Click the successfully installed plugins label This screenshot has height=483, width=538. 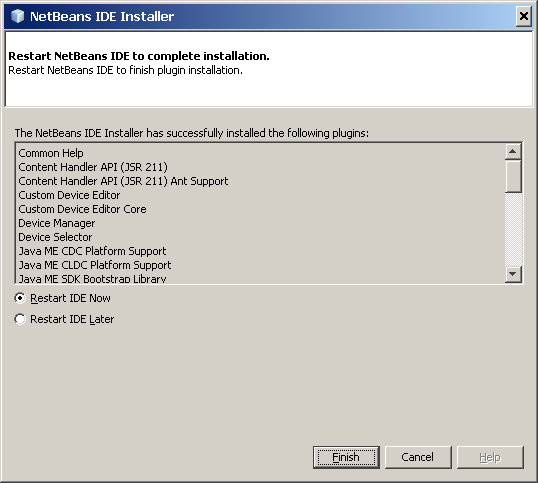tap(191, 133)
